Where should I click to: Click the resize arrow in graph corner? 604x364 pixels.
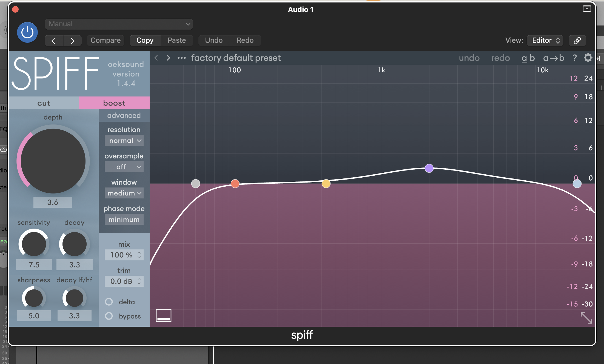[x=586, y=318]
